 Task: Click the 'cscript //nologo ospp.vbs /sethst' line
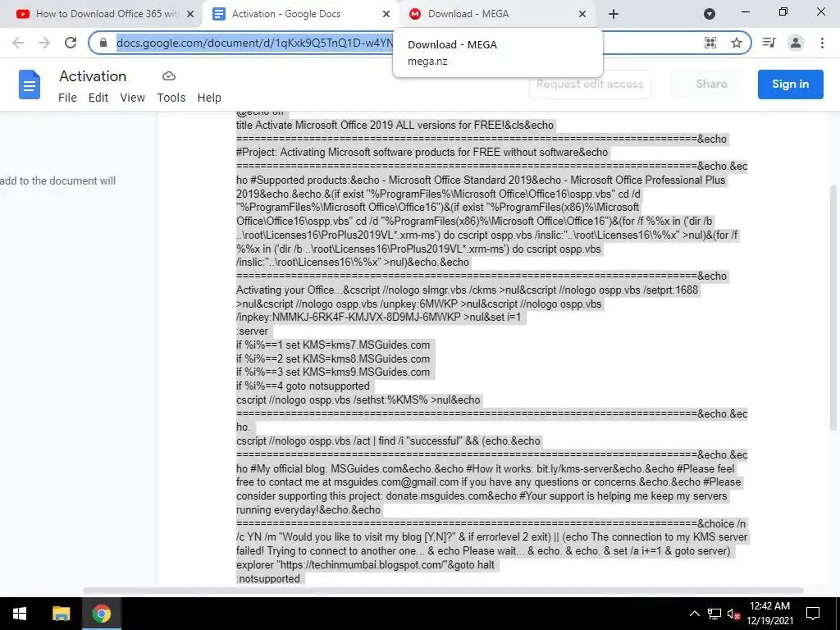358,400
